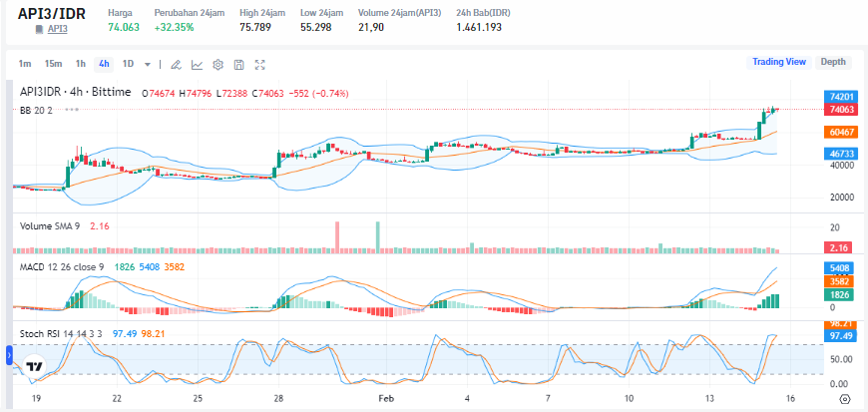
Task: Click the 1826 histogram axis label
Action: point(838,294)
